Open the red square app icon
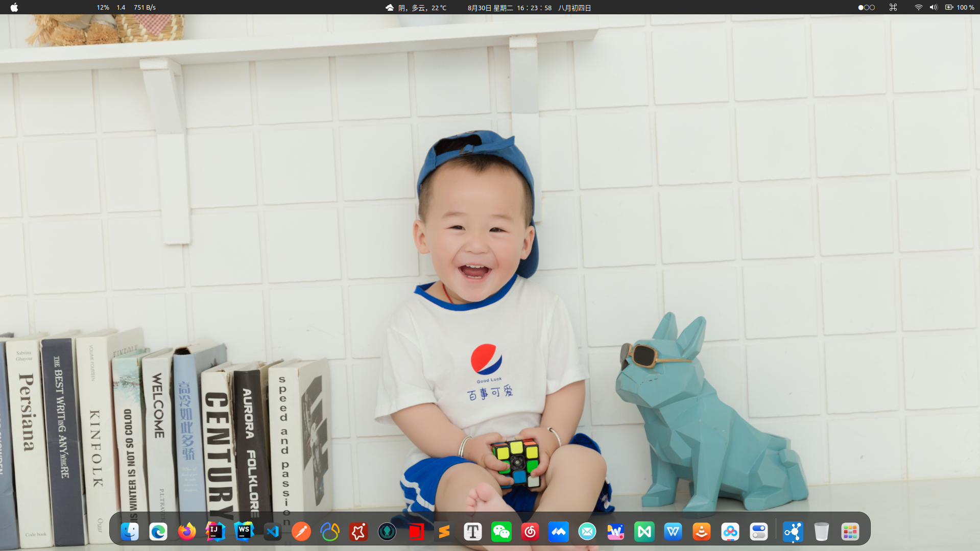980x551 pixels. 416,532
